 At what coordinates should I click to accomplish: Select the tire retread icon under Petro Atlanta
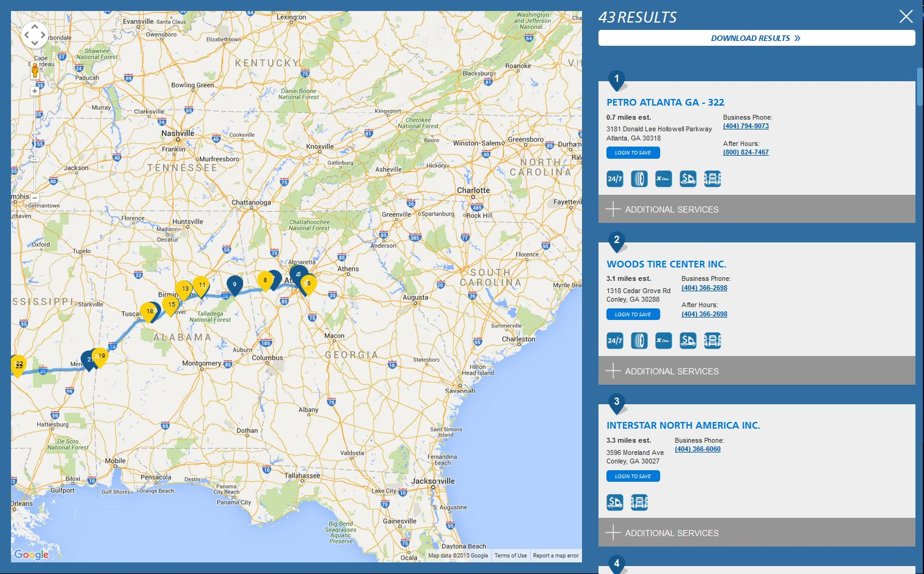coord(639,178)
